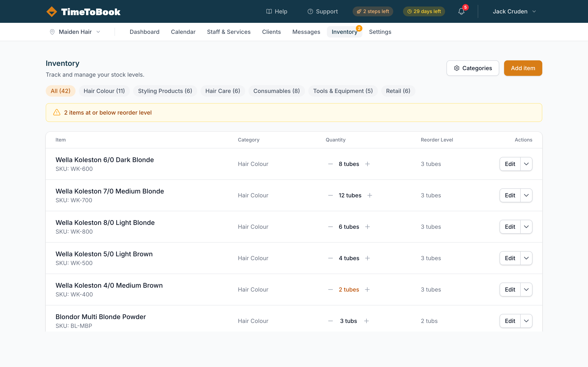Expand the action menu for Wella Koleston 8/0
The width and height of the screenshot is (588, 367).
pos(526,227)
